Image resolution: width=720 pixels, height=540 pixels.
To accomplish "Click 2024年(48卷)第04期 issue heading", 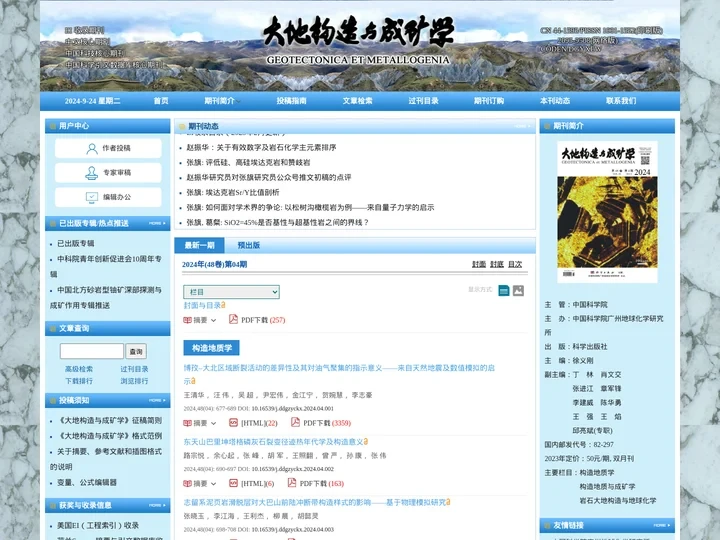I will [x=214, y=264].
